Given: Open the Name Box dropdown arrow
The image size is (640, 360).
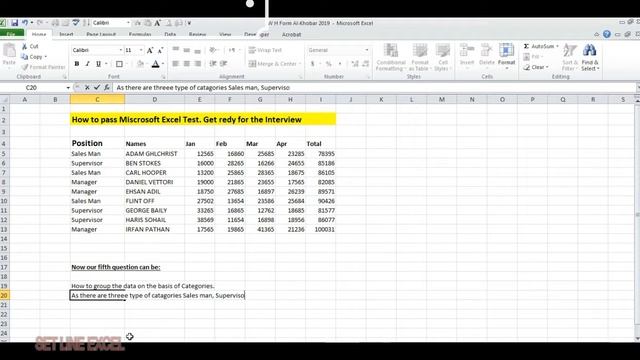Looking at the screenshot, I should 68,88.
